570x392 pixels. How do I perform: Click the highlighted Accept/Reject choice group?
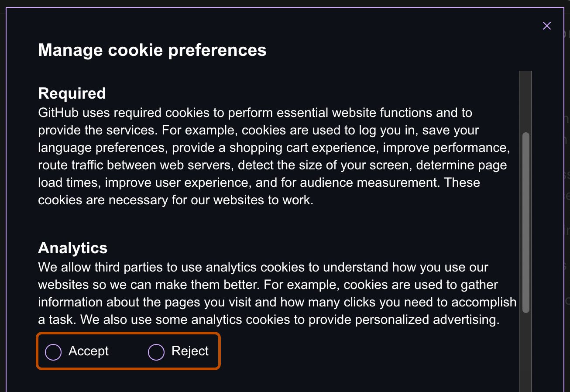click(x=128, y=351)
